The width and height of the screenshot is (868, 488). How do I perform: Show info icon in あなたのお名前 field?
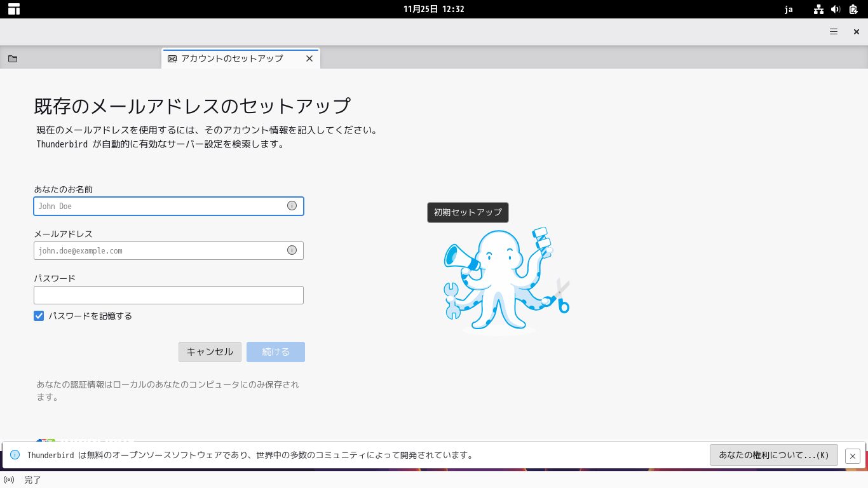point(292,206)
